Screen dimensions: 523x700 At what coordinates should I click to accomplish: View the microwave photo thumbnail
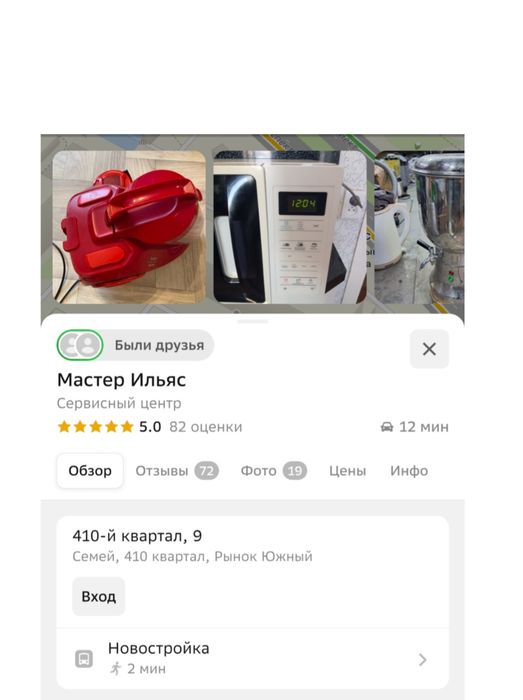click(290, 227)
